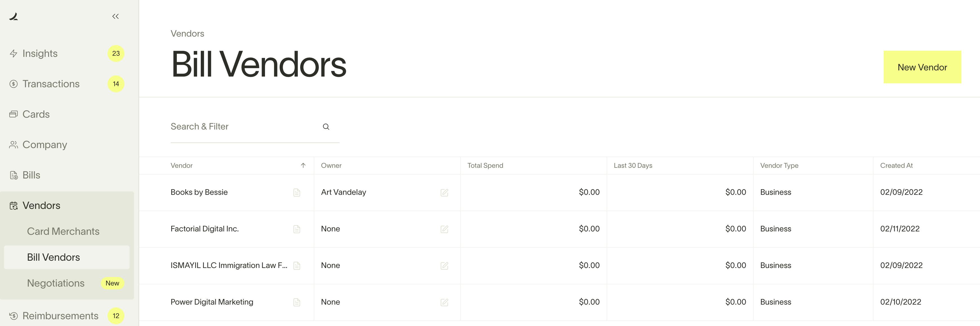980x326 pixels.
Task: Open document icon for ISMAYIL LLC row
Action: tap(297, 265)
